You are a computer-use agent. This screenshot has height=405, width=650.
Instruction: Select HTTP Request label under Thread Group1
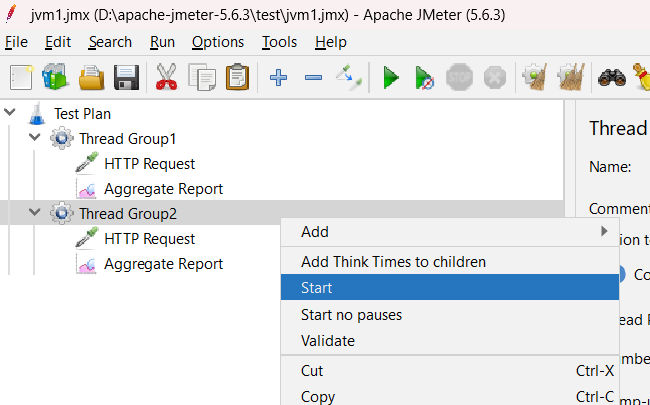(150, 164)
